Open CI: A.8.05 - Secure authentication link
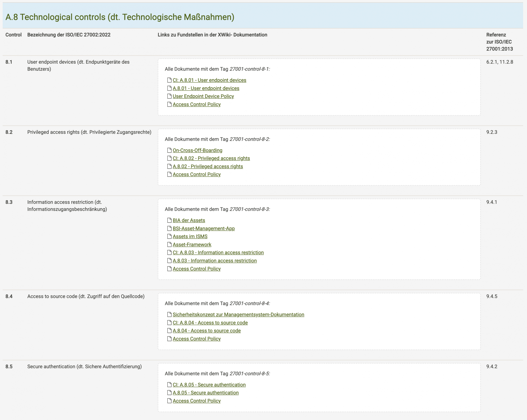This screenshot has height=420, width=527. click(x=209, y=385)
